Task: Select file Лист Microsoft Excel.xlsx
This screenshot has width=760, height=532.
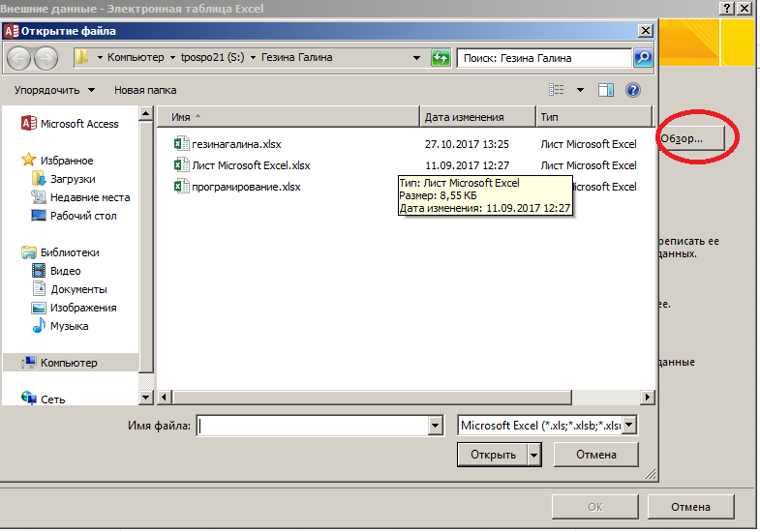Action: 251,165
